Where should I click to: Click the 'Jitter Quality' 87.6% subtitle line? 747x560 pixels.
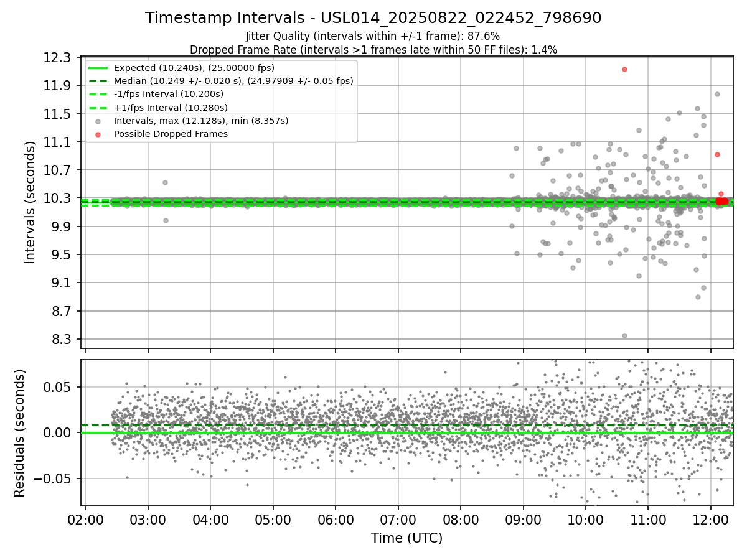pyautogui.click(x=374, y=36)
